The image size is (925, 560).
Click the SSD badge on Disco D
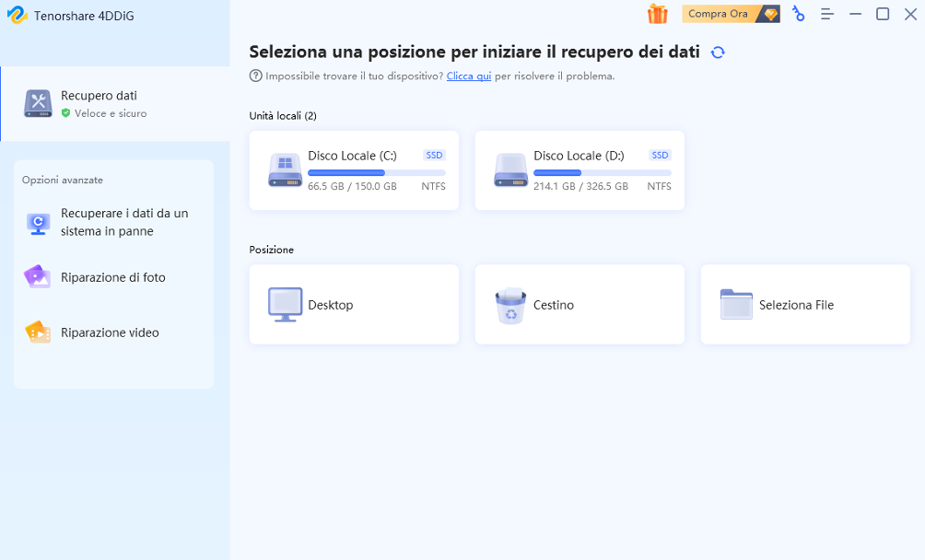(x=660, y=156)
